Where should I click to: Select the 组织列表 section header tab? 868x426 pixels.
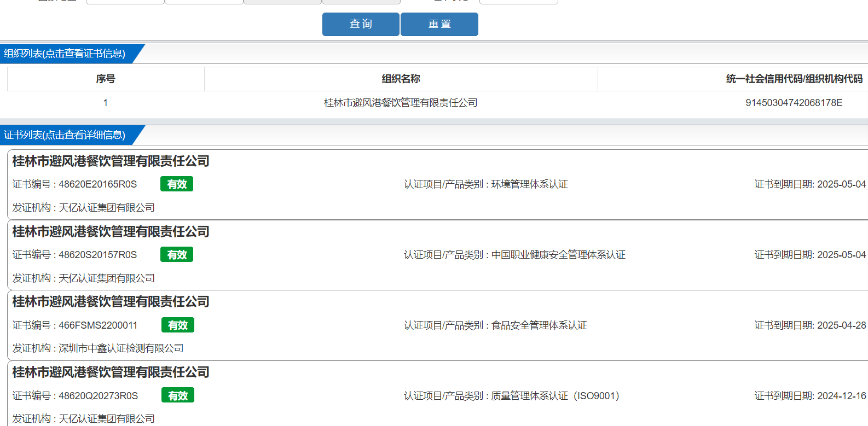[65, 54]
